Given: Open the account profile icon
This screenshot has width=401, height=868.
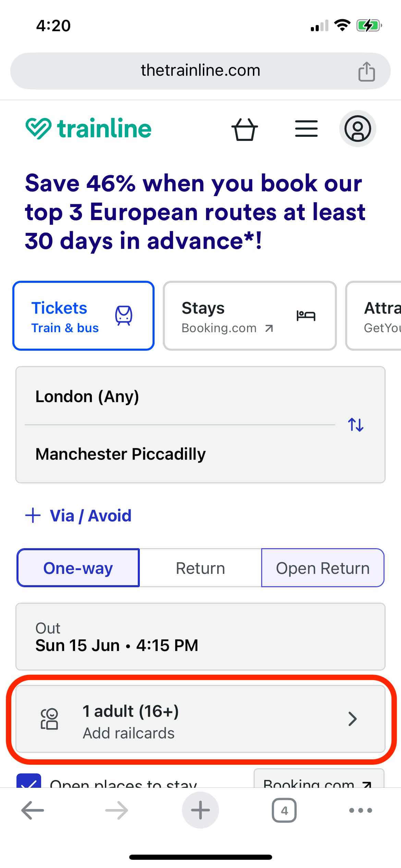Looking at the screenshot, I should pyautogui.click(x=357, y=129).
